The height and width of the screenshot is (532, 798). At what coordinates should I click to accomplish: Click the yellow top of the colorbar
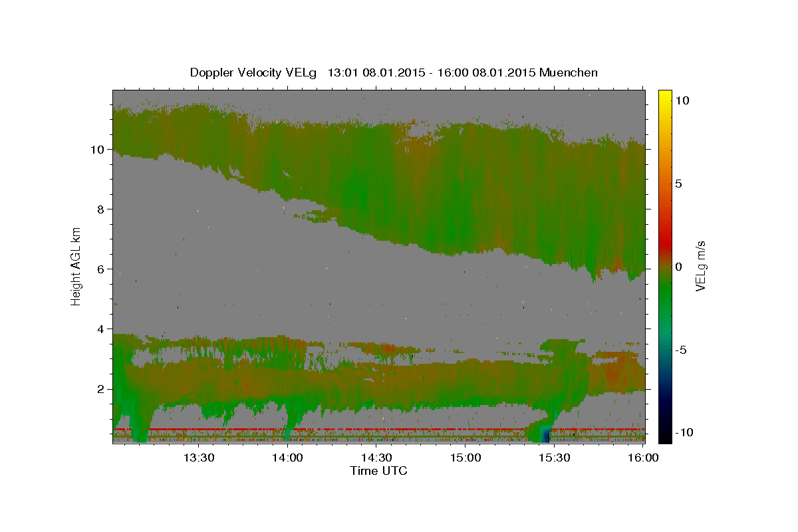665,96
